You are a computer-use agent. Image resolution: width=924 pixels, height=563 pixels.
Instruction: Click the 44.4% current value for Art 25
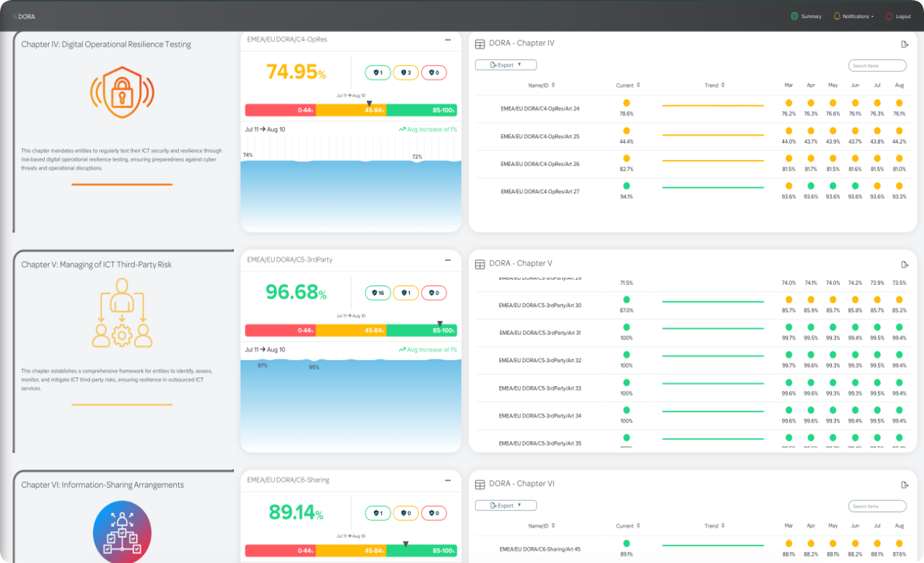pyautogui.click(x=627, y=141)
